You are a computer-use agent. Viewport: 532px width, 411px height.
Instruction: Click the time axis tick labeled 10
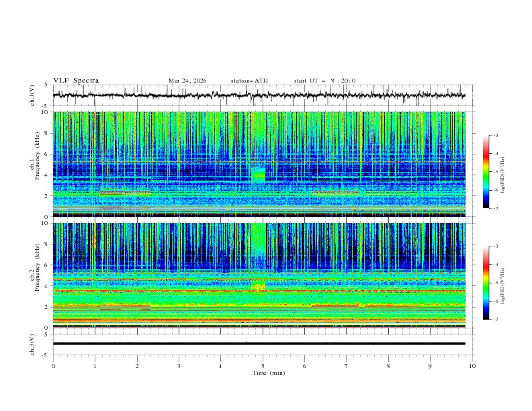(x=472, y=366)
